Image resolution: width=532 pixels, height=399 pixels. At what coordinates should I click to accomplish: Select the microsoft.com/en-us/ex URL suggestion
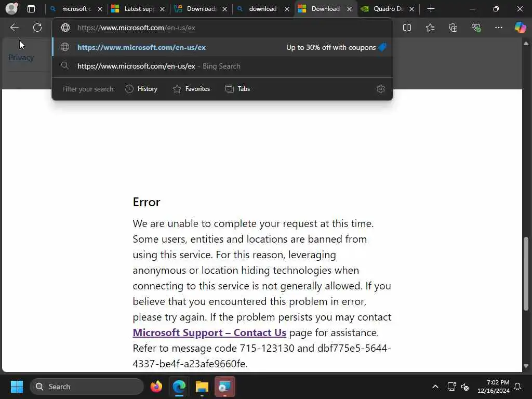[x=222, y=47]
